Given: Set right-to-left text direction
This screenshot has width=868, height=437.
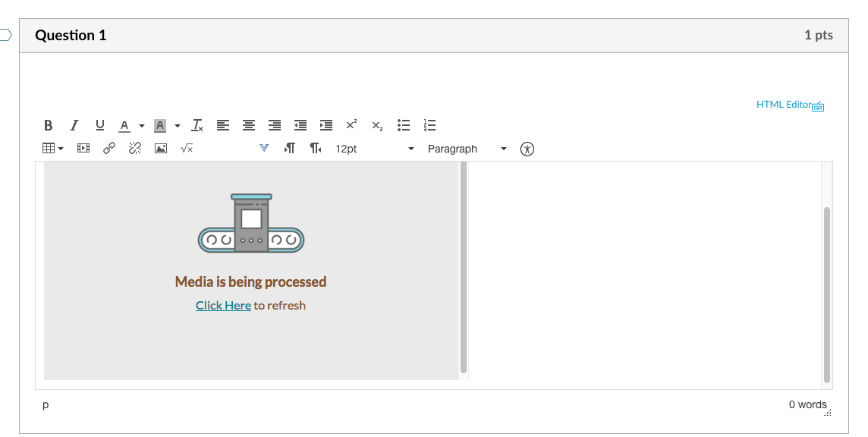Looking at the screenshot, I should coord(316,149).
